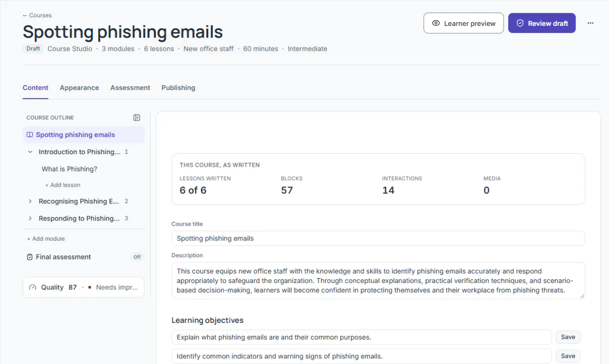This screenshot has width=609, height=364.
Task: Open the Learner preview
Action: coord(464,23)
